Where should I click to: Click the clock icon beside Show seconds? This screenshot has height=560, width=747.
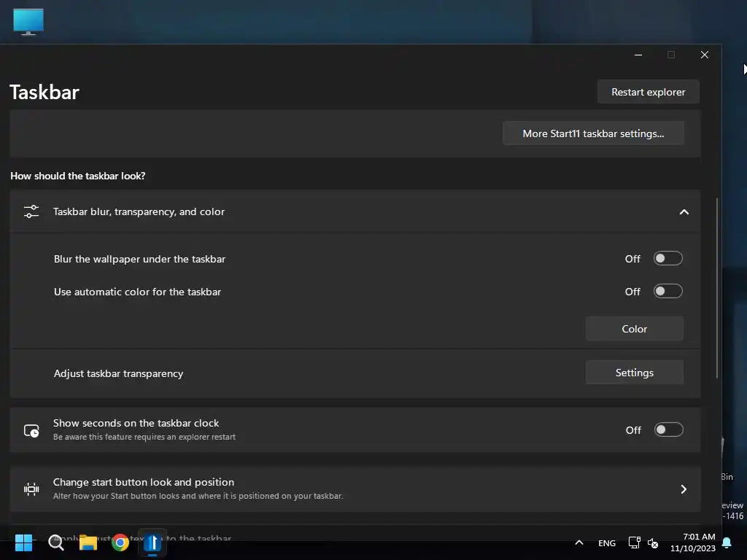point(31,431)
